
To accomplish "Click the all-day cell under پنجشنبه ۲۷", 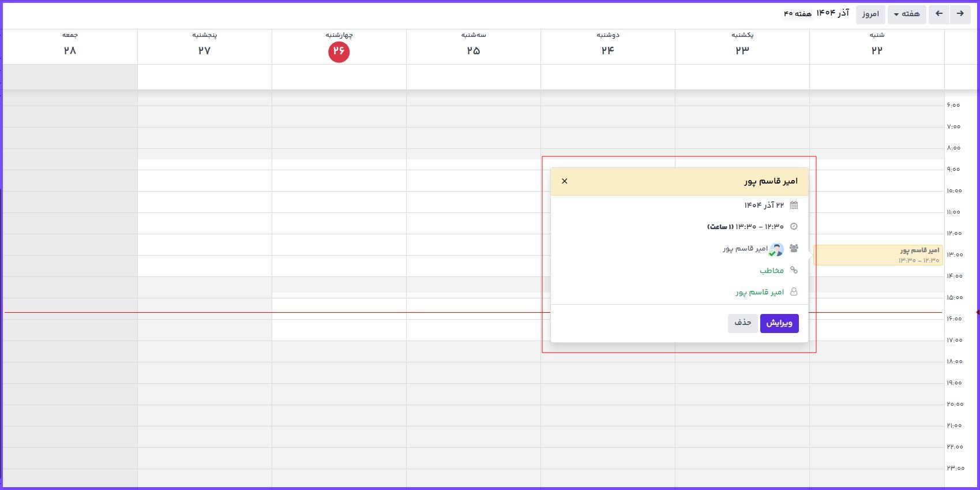I will pos(204,77).
